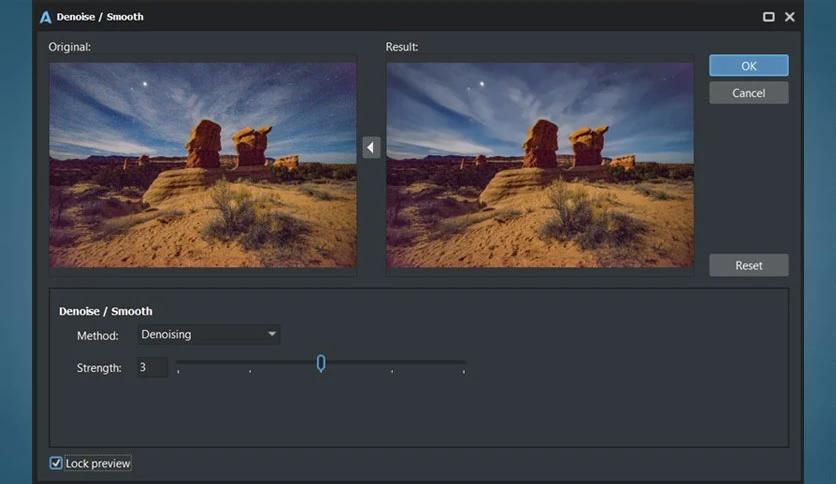This screenshot has height=484, width=836.
Task: Click the 'Strength:' label
Action: [x=99, y=368]
